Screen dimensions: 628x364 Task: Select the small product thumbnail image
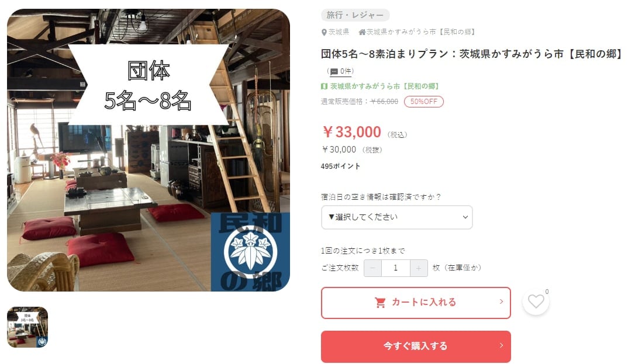[27, 327]
